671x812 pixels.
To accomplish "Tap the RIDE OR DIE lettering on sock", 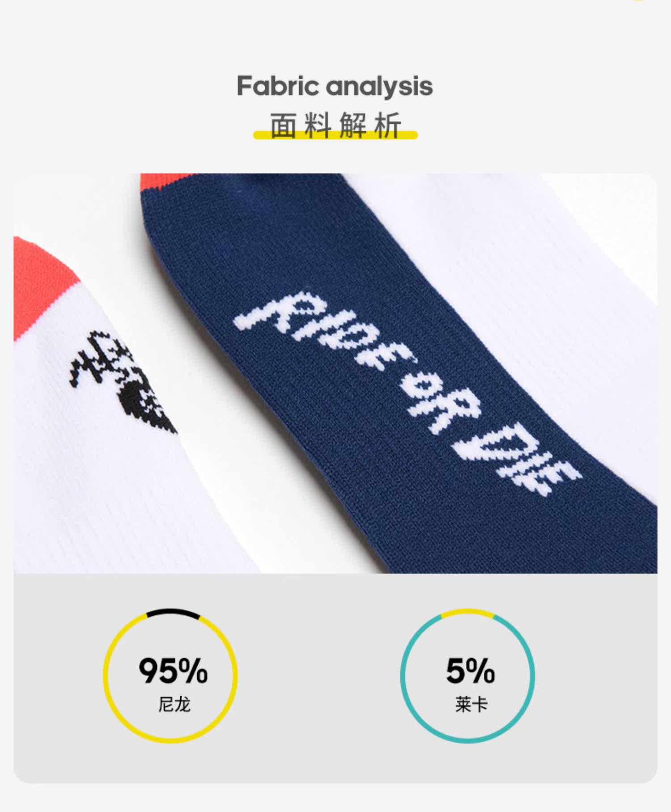I will coord(408,393).
